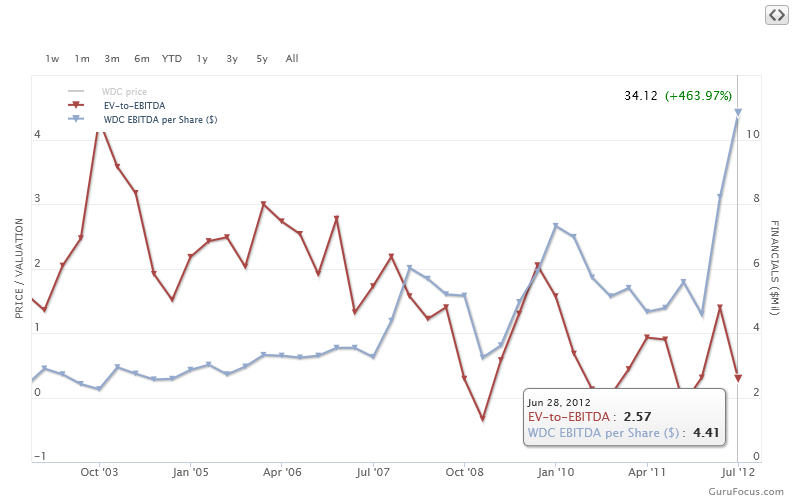Viewport: 794px width, 500px height.
Task: Select the 1w time range
Action: [x=52, y=59]
